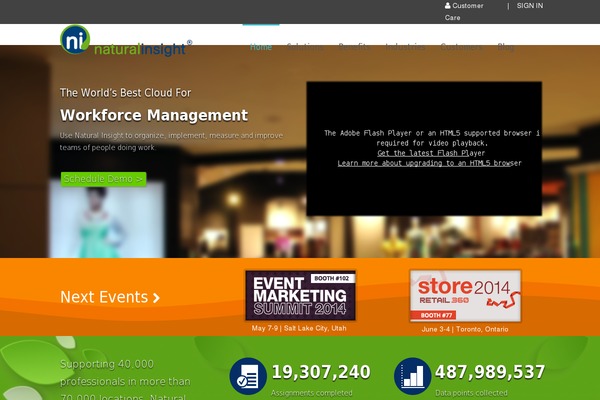The width and height of the screenshot is (600, 400).
Task: Click the assignments completed checklist icon
Action: point(248,376)
